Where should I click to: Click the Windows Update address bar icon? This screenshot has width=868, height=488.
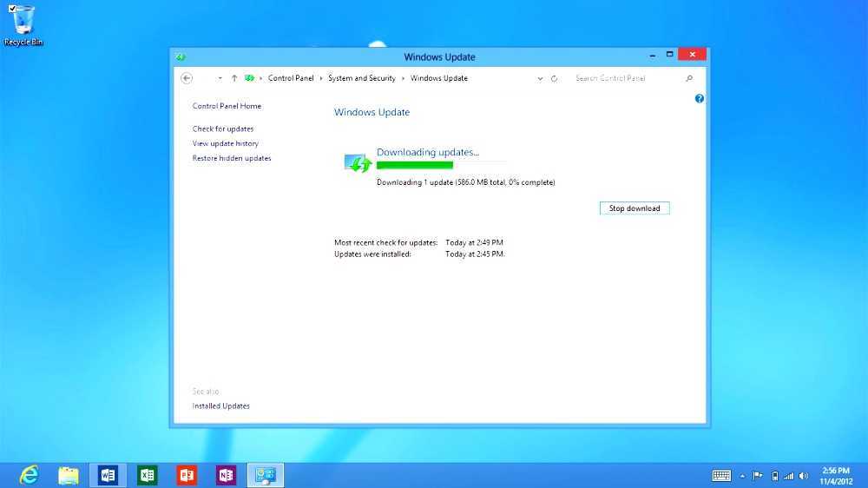[250, 78]
